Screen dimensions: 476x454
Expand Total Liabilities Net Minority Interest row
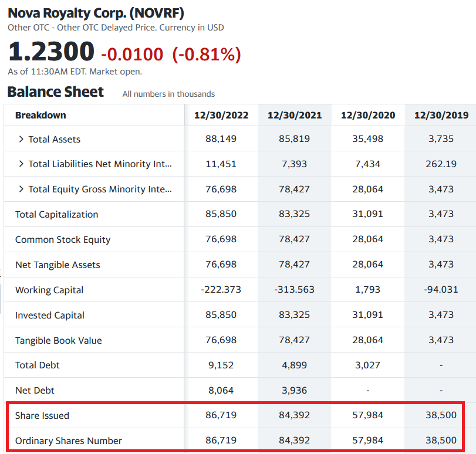(x=21, y=164)
